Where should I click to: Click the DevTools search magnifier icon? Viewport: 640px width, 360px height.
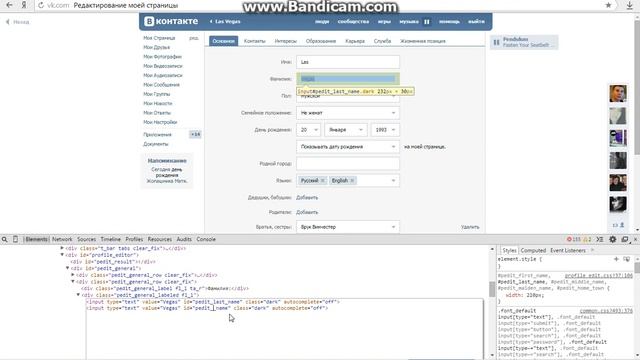(4, 240)
